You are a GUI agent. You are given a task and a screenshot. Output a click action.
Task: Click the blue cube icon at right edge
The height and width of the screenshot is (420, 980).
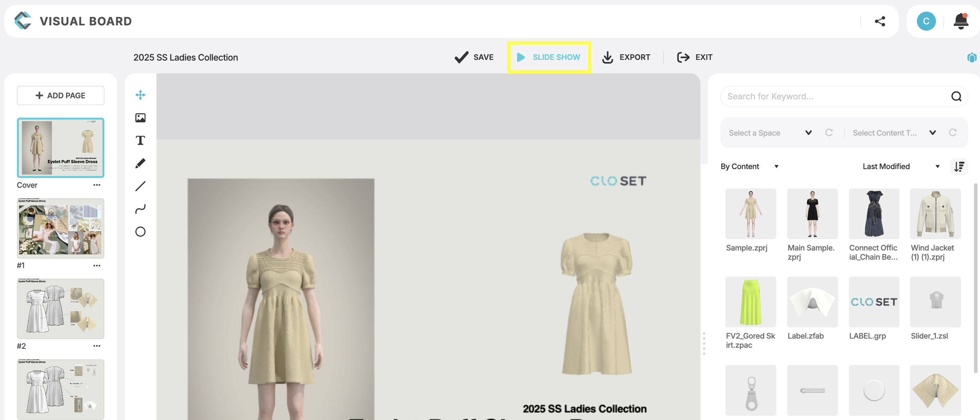[972, 57]
